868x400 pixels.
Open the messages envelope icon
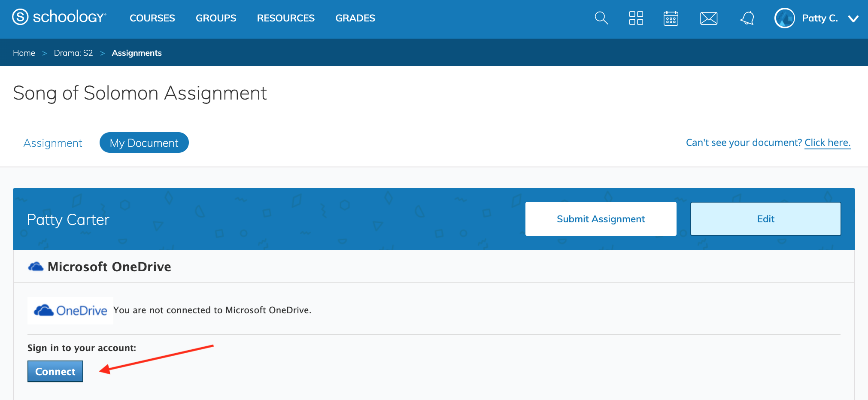(708, 18)
